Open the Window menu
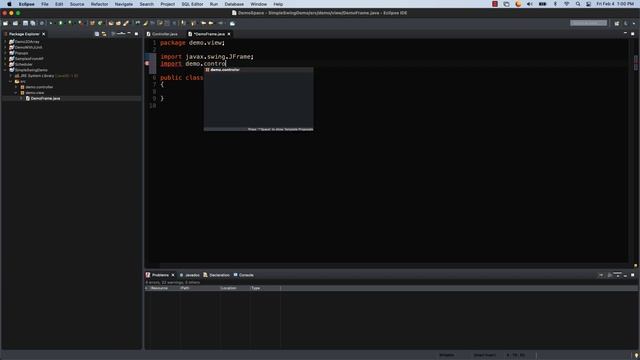Image resolution: width=640 pixels, height=360 pixels. (x=258, y=4)
